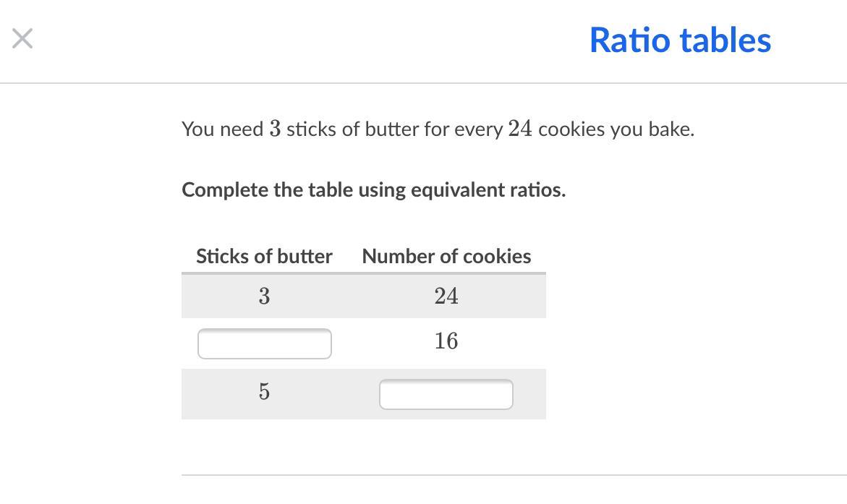Select the Number of cookies column header
This screenshot has height=504, width=847.
point(446,257)
